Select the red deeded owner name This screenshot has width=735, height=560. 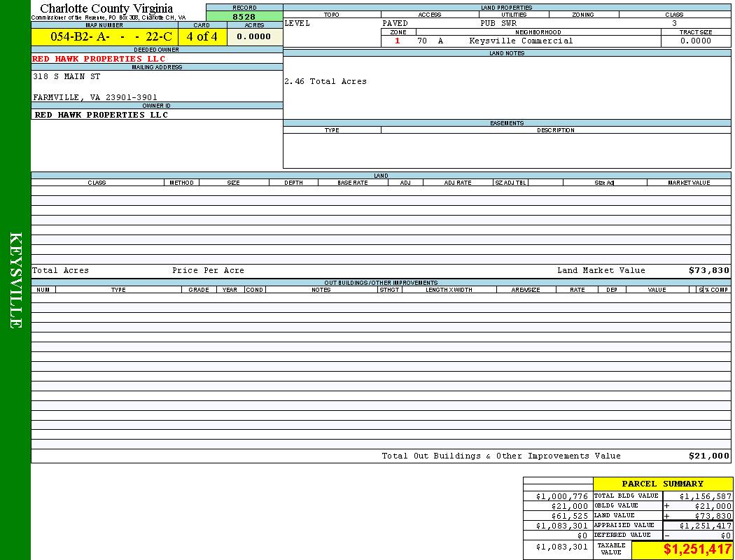[x=99, y=59]
